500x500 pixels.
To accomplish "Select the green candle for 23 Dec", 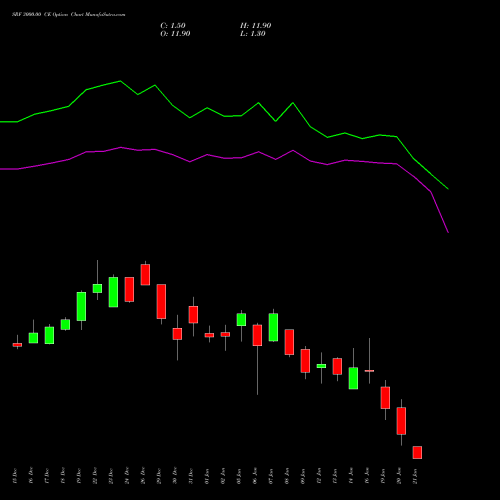I will click(x=113, y=292).
